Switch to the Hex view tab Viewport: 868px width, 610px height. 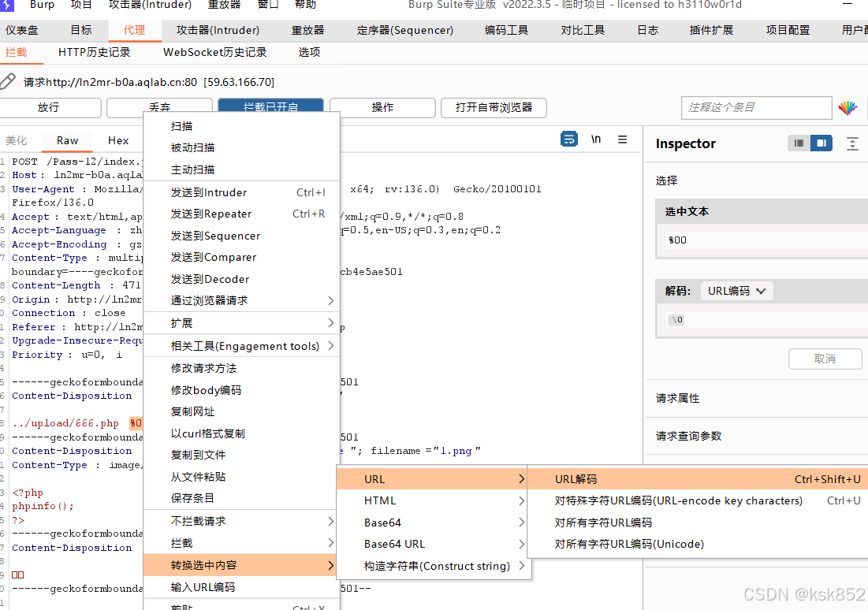118,140
